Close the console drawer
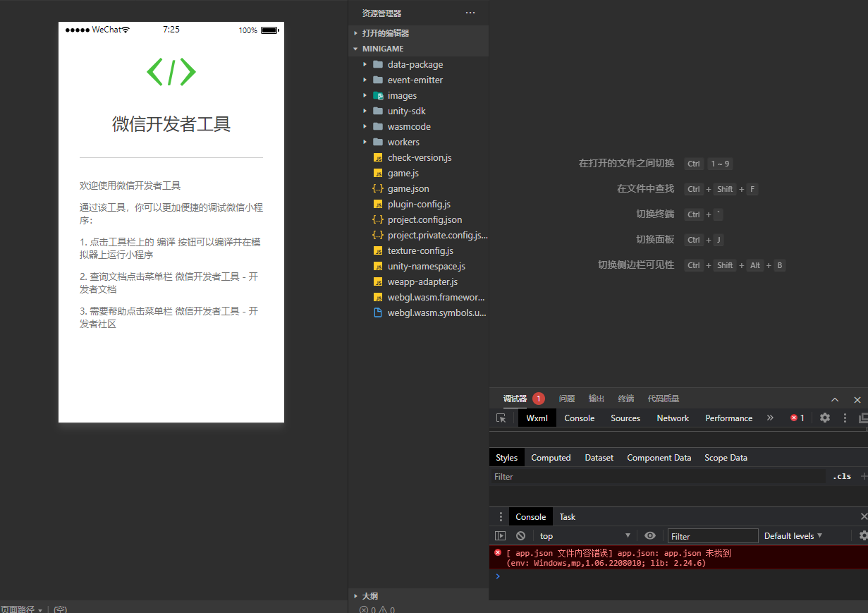Image resolution: width=868 pixels, height=613 pixels. click(864, 517)
